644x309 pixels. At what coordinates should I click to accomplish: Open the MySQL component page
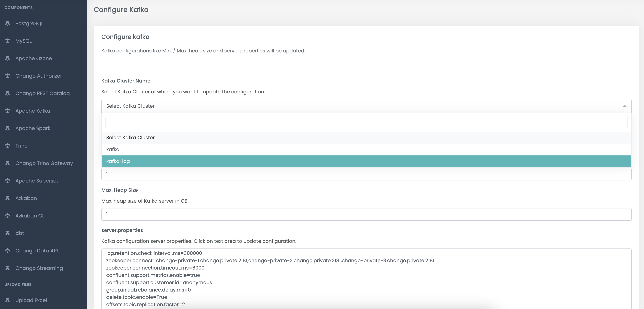(x=23, y=41)
